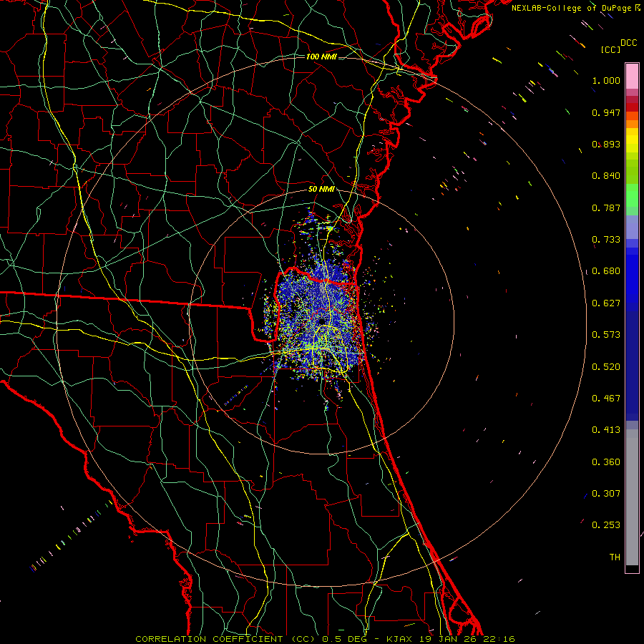Click the "50 NMI" range ring label
Screen dimensions: 644x644
click(x=321, y=189)
